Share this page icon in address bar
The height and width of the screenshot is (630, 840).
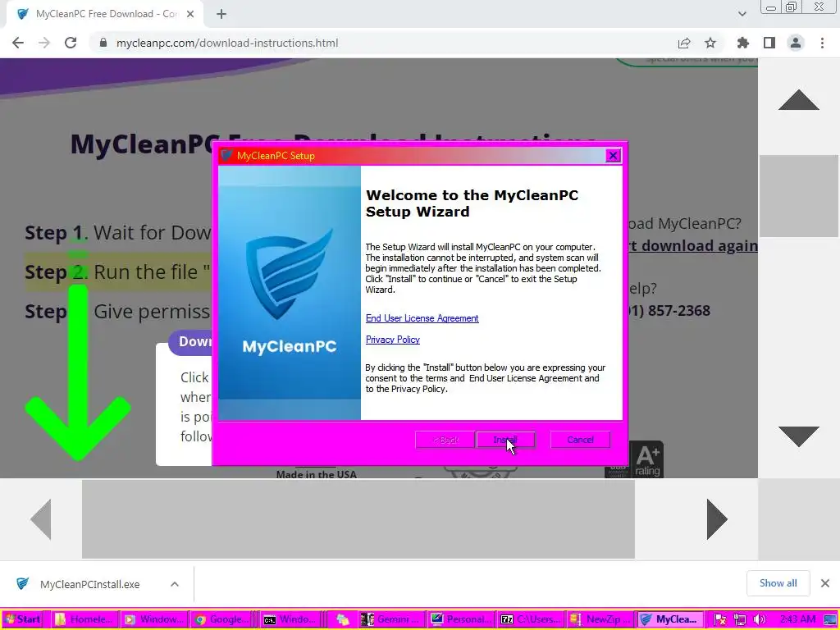tap(683, 43)
